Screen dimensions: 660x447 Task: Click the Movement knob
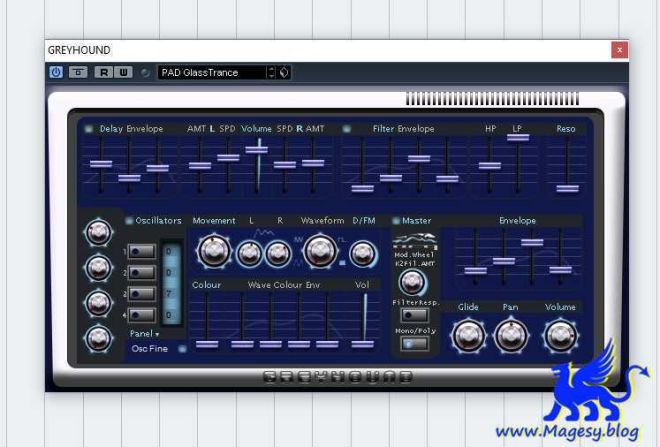[214, 251]
